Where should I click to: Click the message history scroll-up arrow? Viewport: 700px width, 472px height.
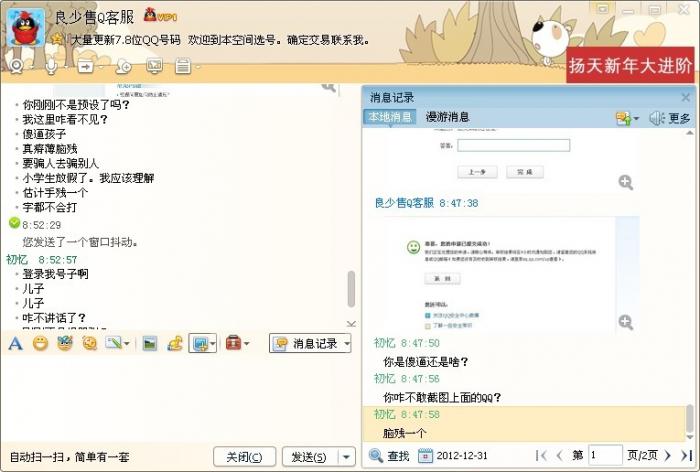tap(690, 133)
